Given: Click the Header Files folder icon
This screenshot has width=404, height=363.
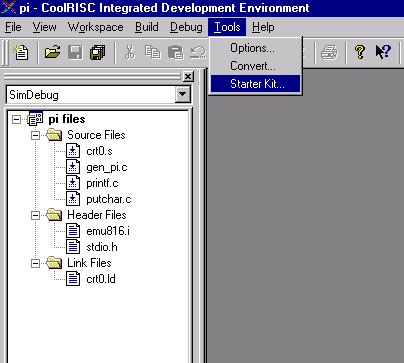Looking at the screenshot, I should [54, 215].
